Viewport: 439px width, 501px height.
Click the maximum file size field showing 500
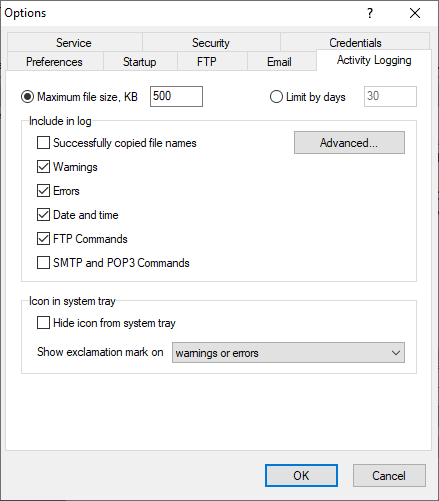point(176,96)
